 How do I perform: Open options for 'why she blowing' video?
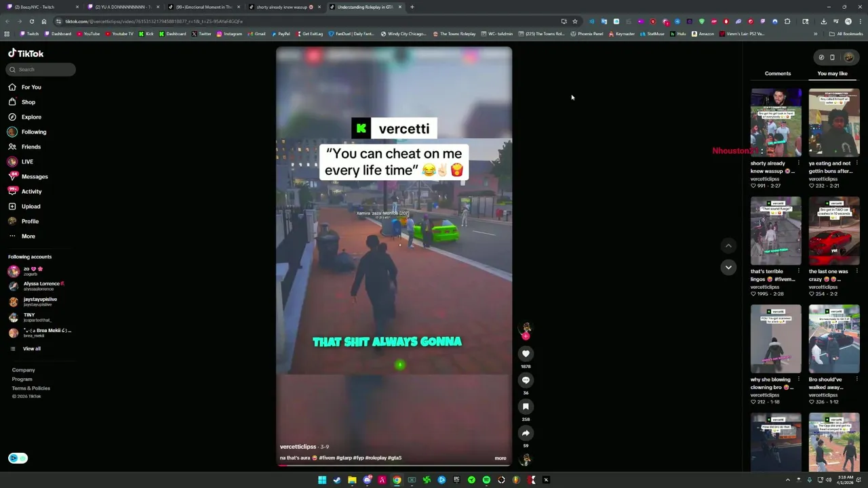[x=799, y=380]
